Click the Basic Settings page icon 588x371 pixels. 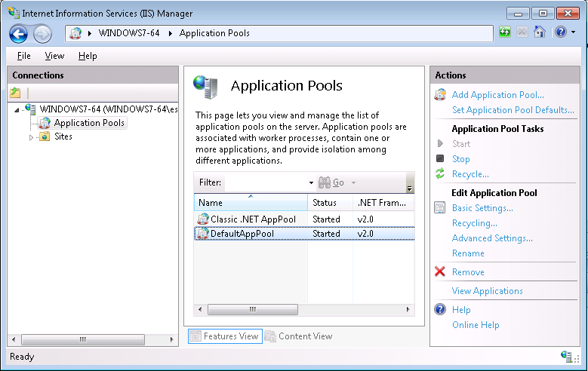[x=440, y=207]
